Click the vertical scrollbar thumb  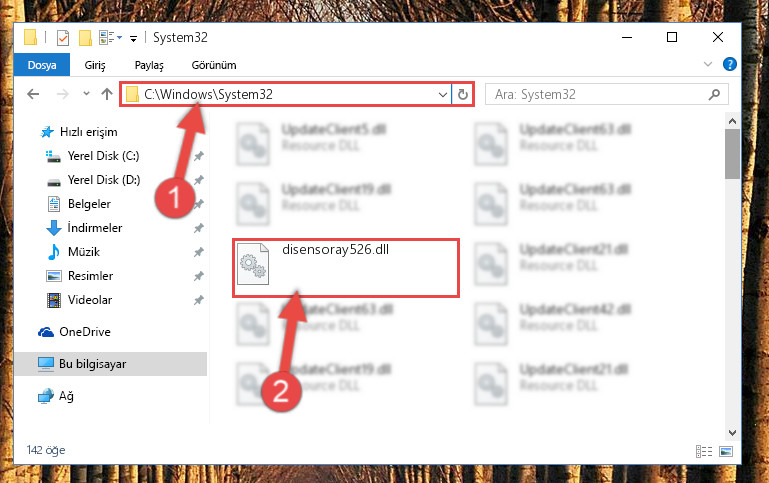click(732, 154)
